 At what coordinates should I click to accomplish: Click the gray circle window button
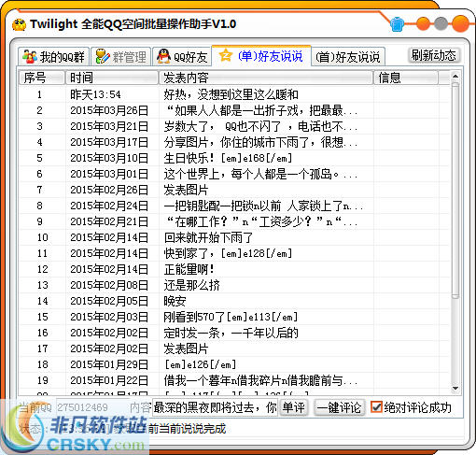[x=441, y=23]
